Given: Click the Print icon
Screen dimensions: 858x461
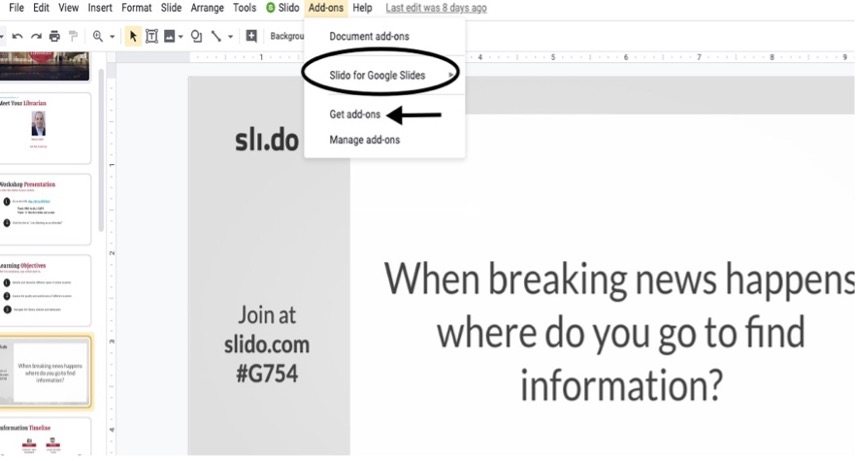Looking at the screenshot, I should 55,37.
